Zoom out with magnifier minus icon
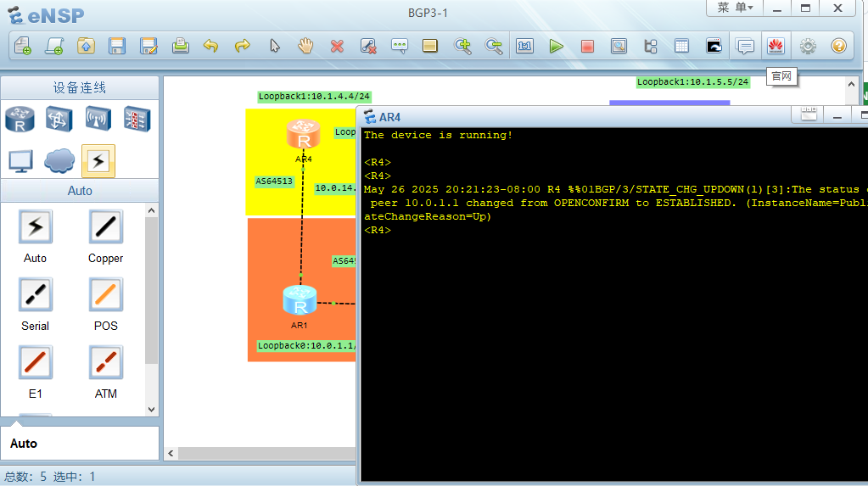 pyautogui.click(x=493, y=46)
